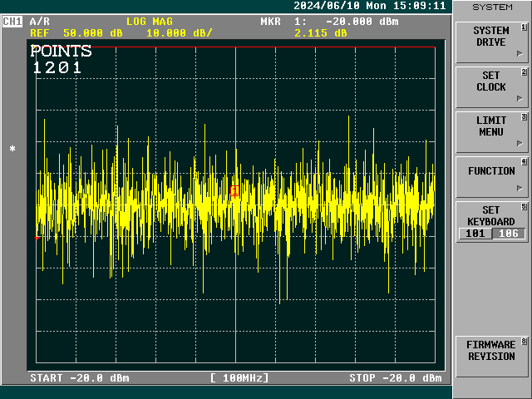Click the START -20.0 dBm label

pos(79,378)
